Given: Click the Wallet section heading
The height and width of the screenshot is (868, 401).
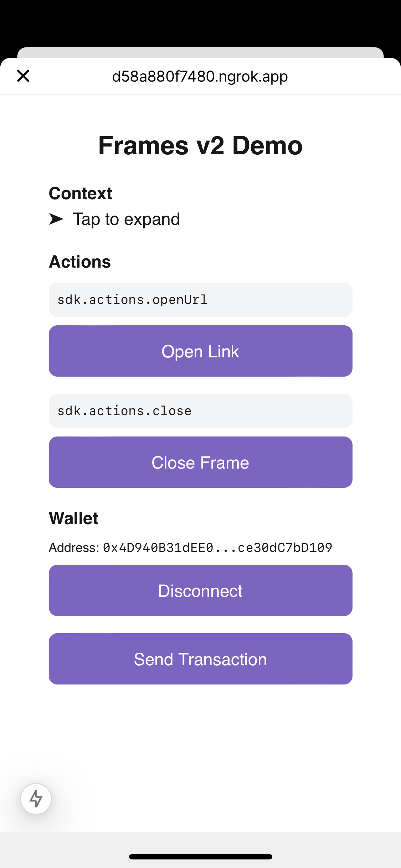Looking at the screenshot, I should coord(73,518).
